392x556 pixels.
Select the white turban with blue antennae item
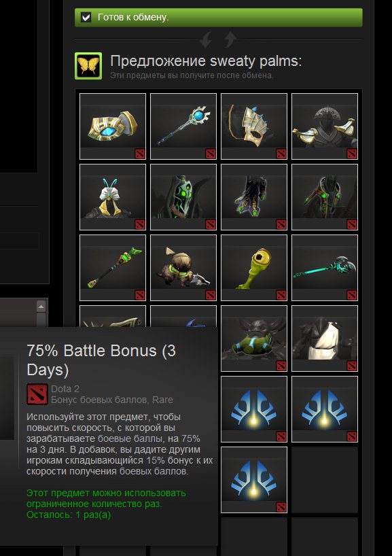(113, 197)
